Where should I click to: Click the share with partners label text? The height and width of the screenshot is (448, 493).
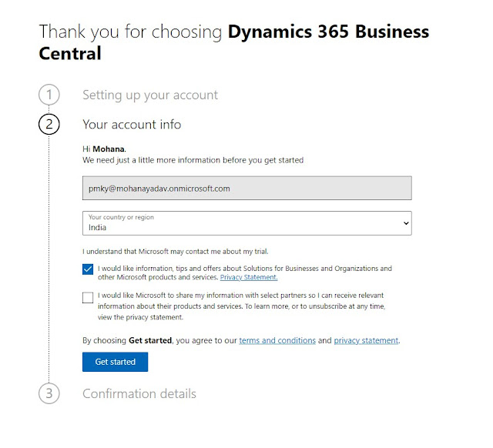click(x=240, y=306)
